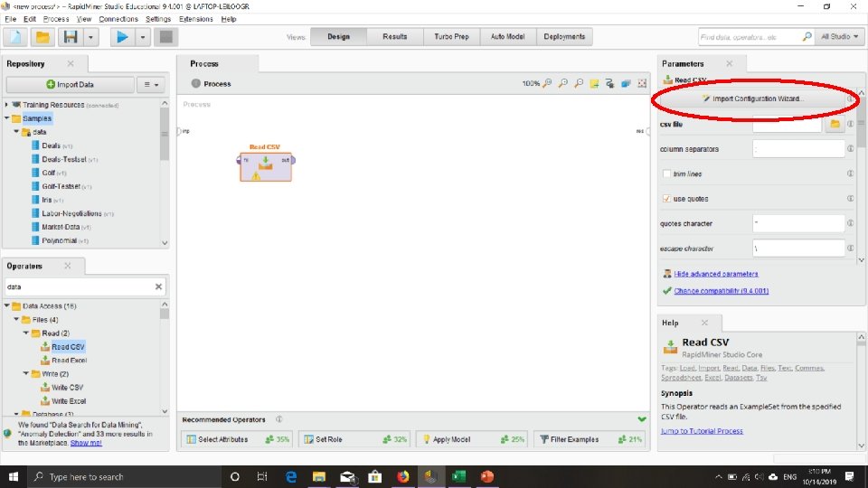Click the csv file input field

(787, 124)
